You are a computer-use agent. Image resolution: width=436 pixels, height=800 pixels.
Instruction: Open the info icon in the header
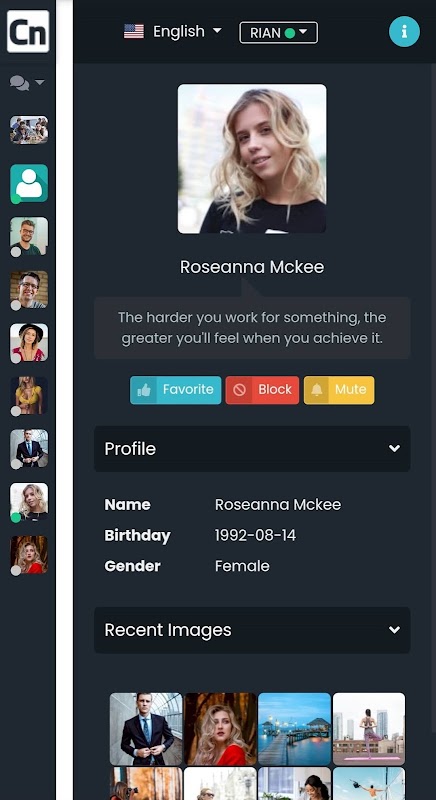coord(404,32)
